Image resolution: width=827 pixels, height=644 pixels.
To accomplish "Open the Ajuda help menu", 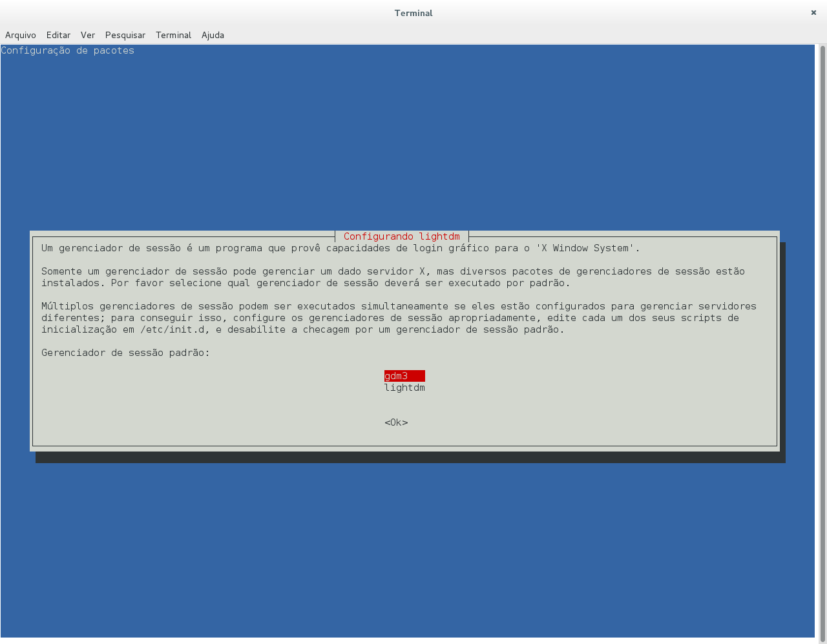I will coord(213,35).
